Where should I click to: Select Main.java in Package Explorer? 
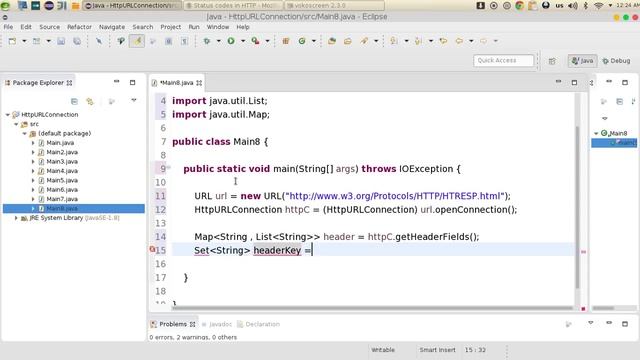60,143
